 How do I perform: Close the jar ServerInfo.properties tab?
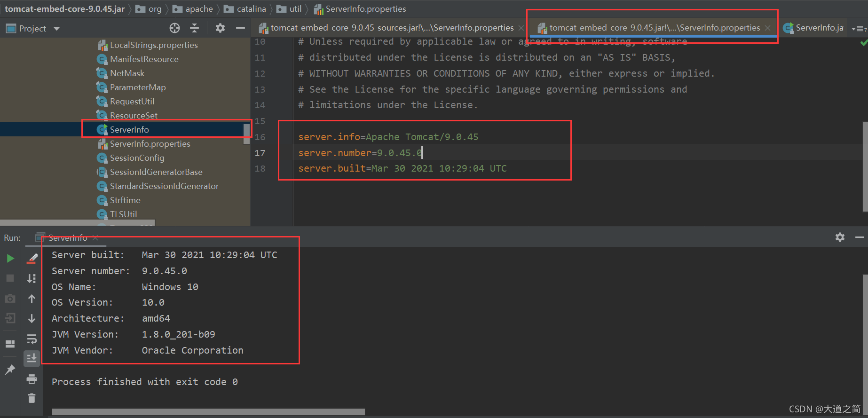[x=767, y=28]
